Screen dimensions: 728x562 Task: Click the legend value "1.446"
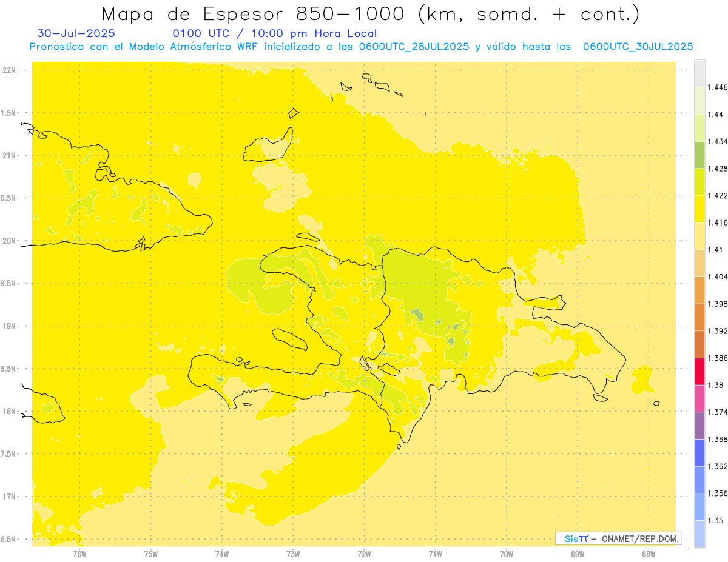(719, 87)
